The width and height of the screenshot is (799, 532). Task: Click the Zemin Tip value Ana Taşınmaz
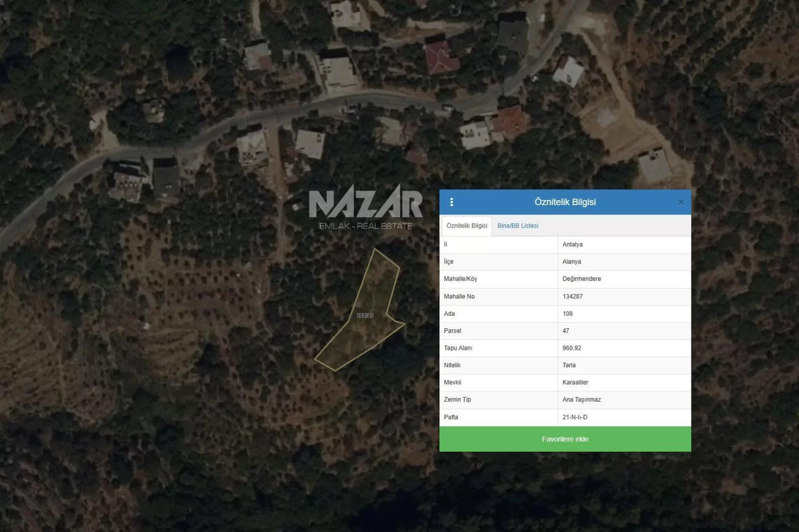[581, 400]
